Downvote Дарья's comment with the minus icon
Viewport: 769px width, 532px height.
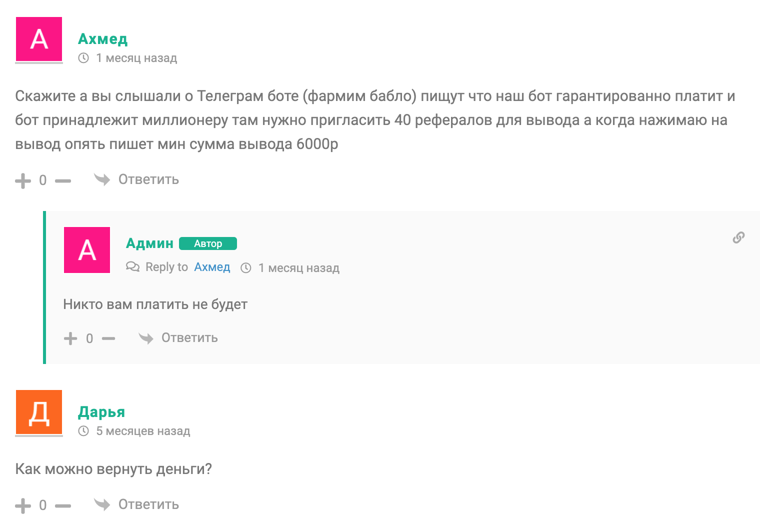tap(63, 505)
